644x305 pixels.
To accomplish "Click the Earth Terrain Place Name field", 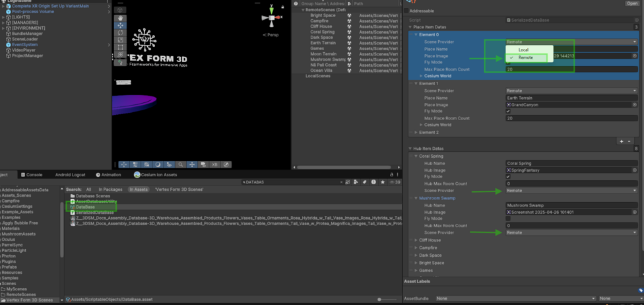I will pyautogui.click(x=571, y=98).
